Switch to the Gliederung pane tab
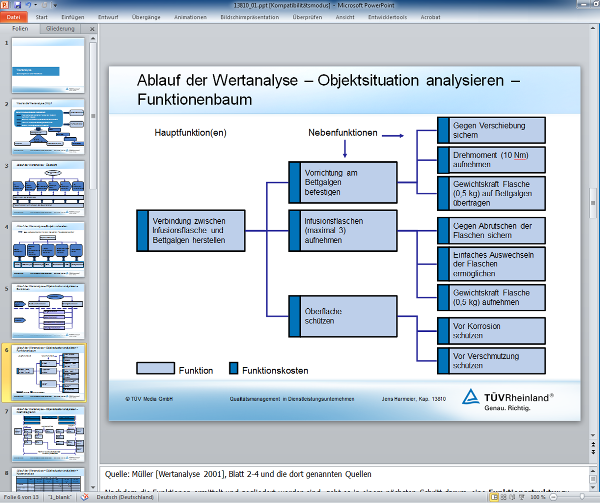 pos(60,29)
